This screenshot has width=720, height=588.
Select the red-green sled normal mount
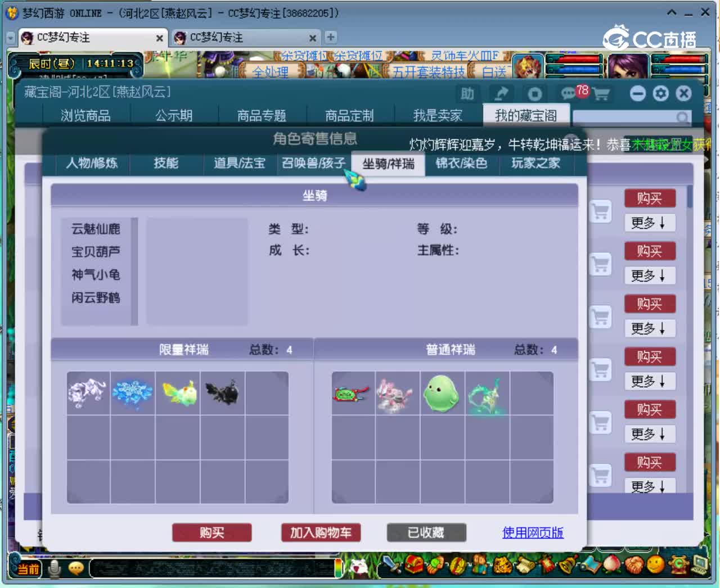tap(353, 392)
